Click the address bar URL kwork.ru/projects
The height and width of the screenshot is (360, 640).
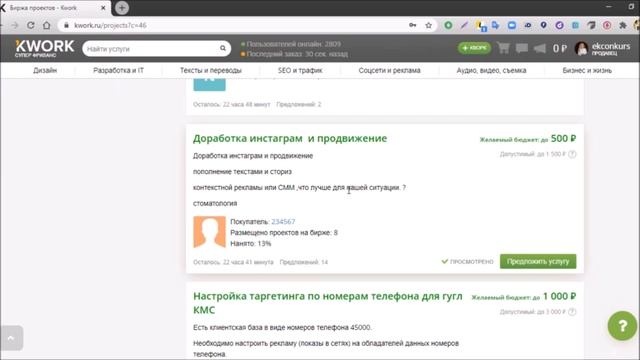coord(110,25)
